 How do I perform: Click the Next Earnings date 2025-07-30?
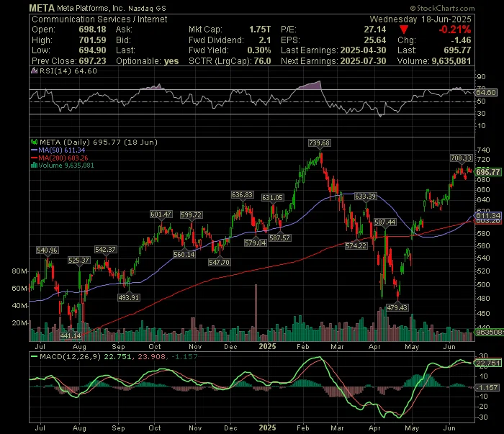363,61
